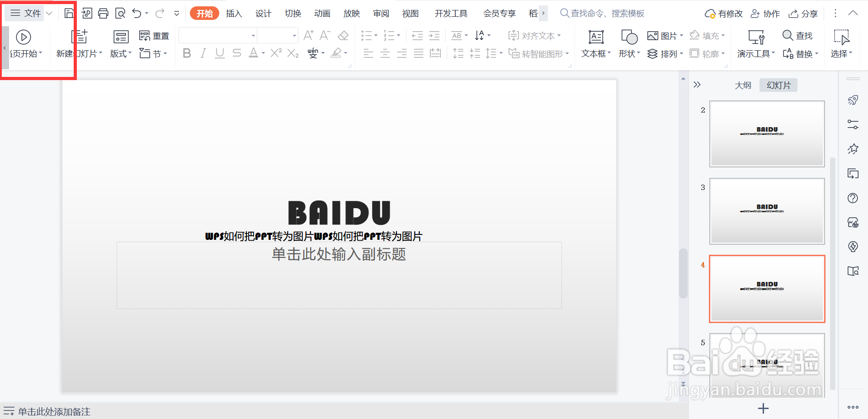Click the Undo arrow icon
868x419 pixels.
137,13
